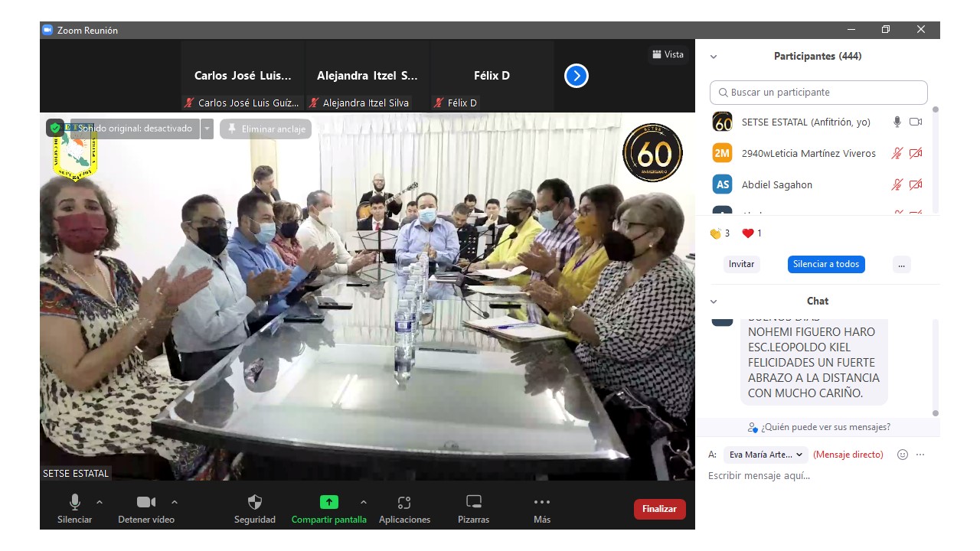Open video options arrow beside Detener vídeo
980x551 pixels.
click(x=175, y=502)
